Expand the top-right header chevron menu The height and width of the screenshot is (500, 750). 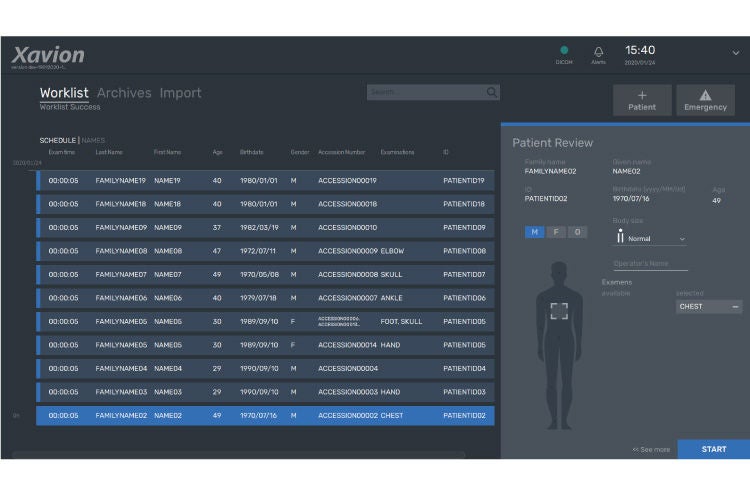[x=736, y=53]
